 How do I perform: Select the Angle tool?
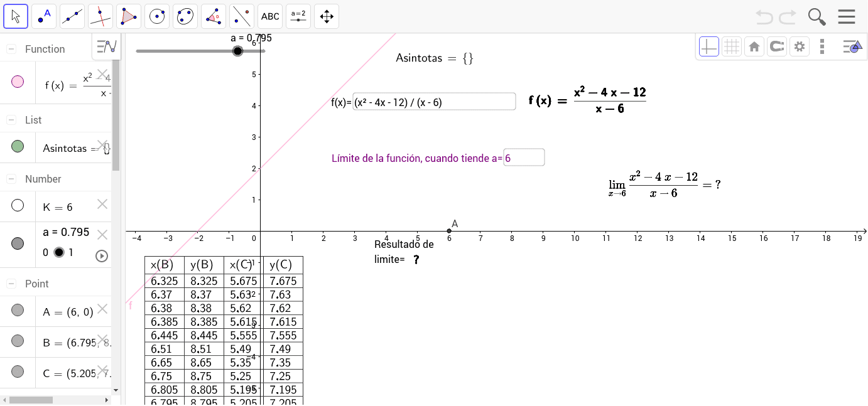(x=214, y=16)
